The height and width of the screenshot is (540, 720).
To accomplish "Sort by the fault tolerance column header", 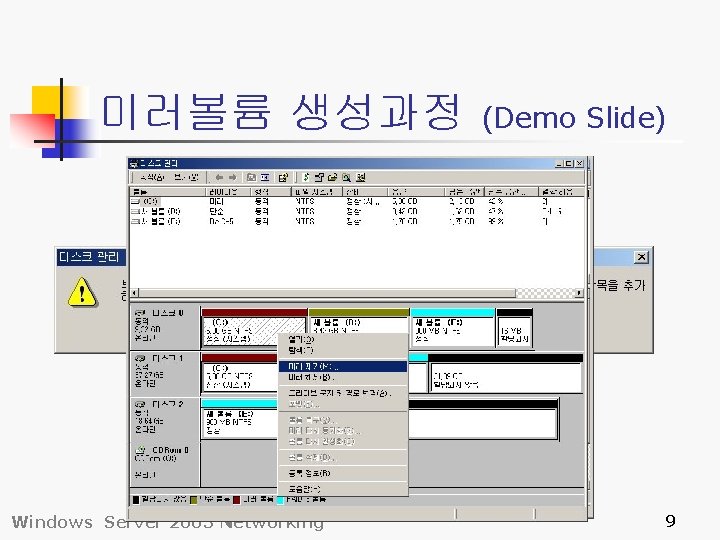I will click(x=561, y=191).
